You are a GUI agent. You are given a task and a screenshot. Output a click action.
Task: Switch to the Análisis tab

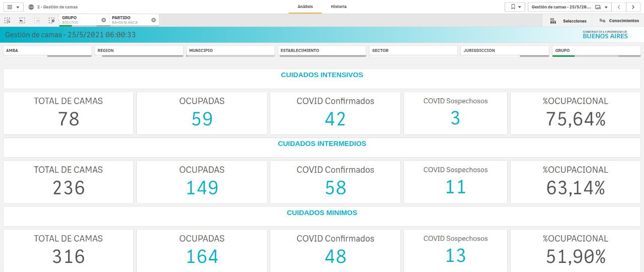point(305,7)
